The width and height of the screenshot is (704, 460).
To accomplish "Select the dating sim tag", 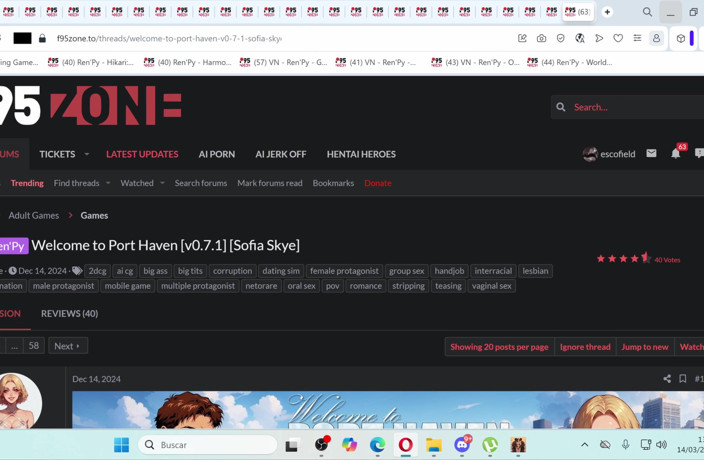I will pyautogui.click(x=281, y=271).
